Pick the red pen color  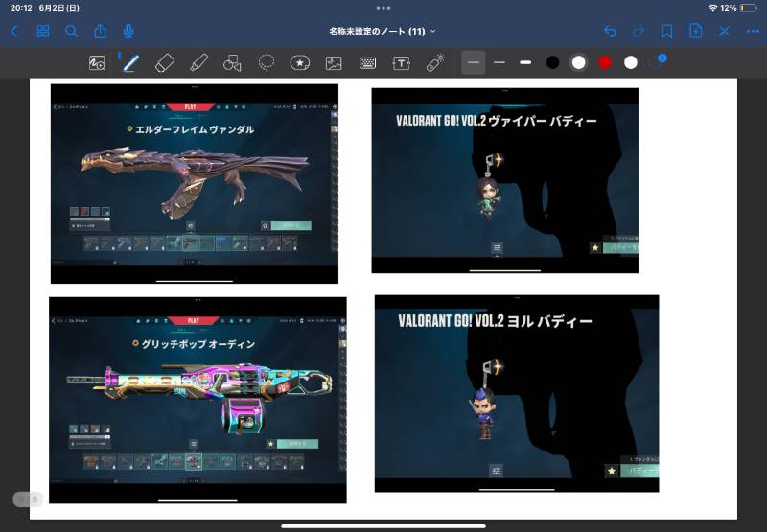click(605, 62)
